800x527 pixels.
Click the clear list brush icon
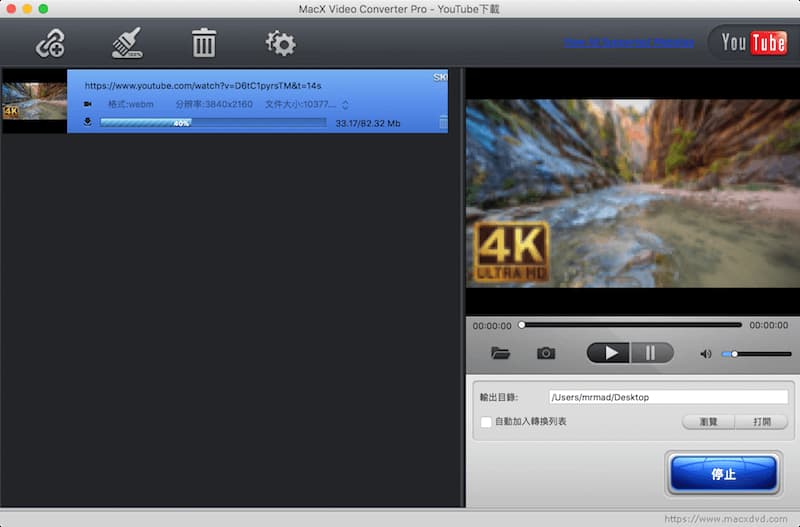(x=127, y=43)
